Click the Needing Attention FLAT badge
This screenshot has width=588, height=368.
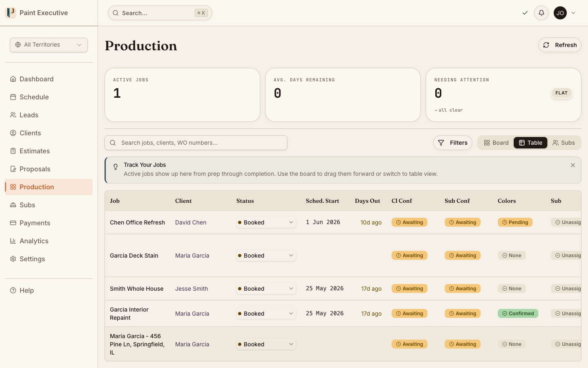561,93
